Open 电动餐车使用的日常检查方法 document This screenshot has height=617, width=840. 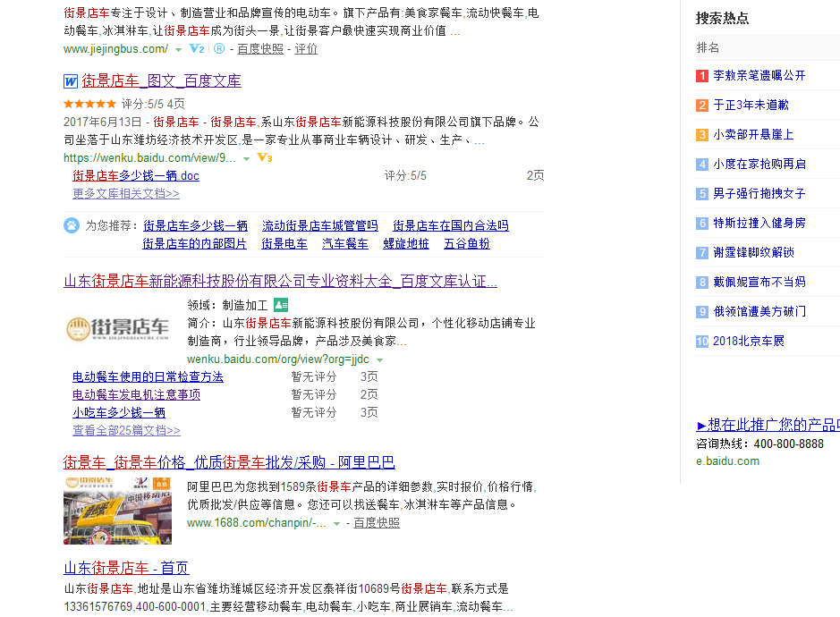point(148,377)
